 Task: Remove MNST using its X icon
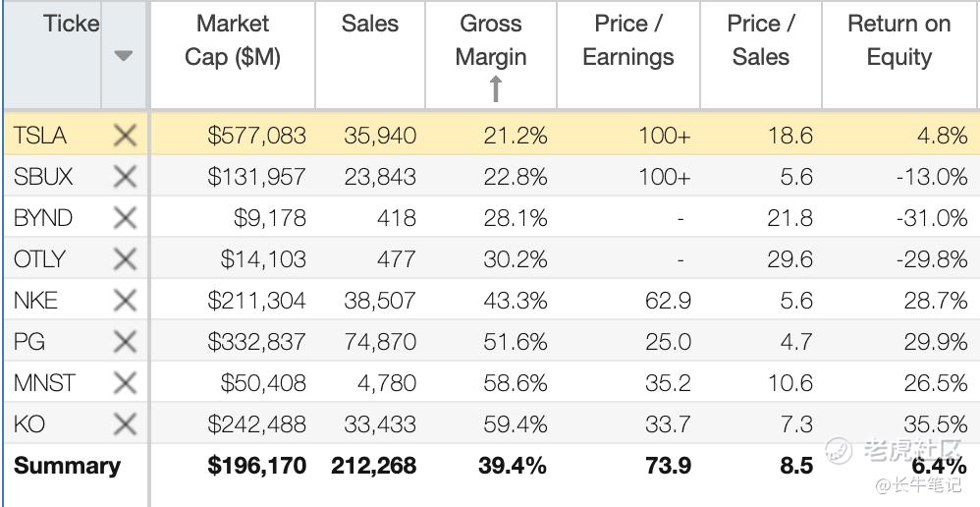[x=125, y=383]
